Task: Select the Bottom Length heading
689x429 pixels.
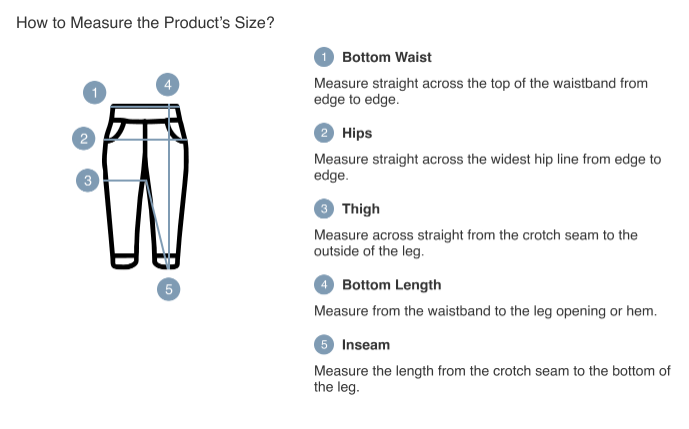Action: [392, 285]
